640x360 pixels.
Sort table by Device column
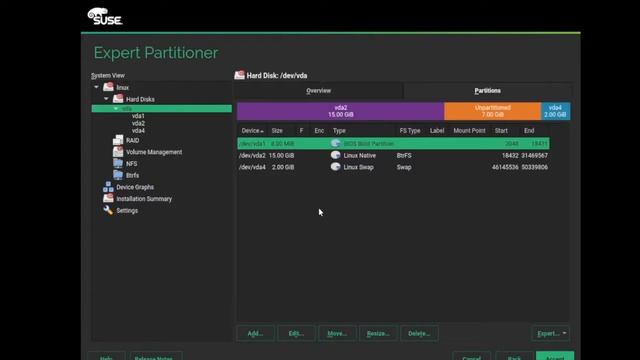point(252,131)
